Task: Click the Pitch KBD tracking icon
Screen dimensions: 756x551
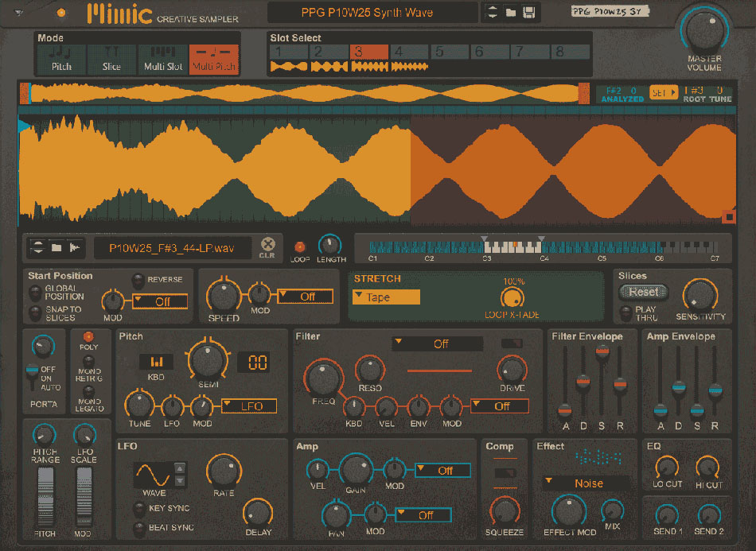Action: pyautogui.click(x=156, y=362)
